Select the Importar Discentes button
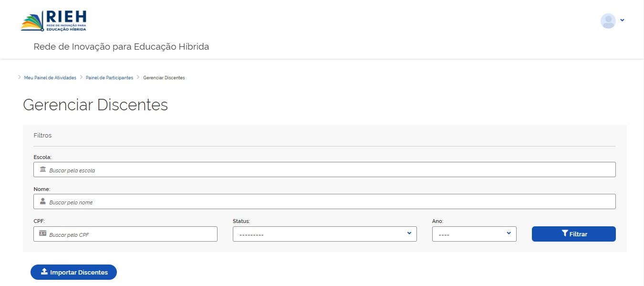The image size is (644, 286). coord(73,272)
